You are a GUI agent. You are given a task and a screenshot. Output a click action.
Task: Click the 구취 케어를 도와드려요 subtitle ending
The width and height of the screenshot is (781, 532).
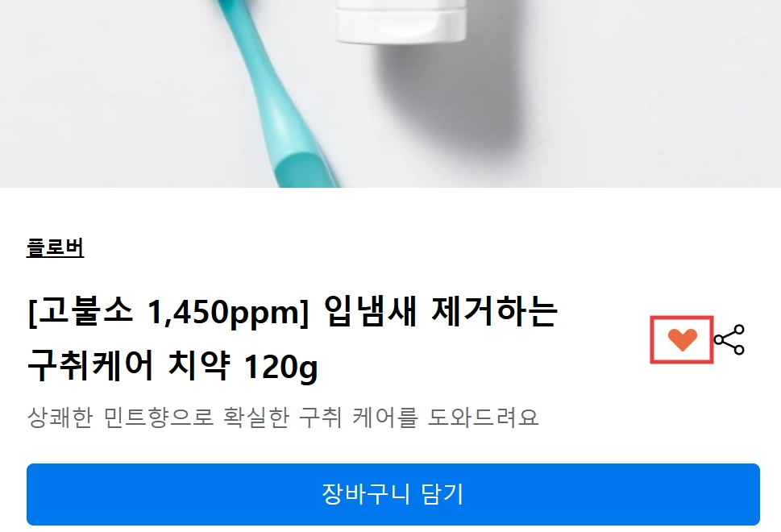(419, 418)
